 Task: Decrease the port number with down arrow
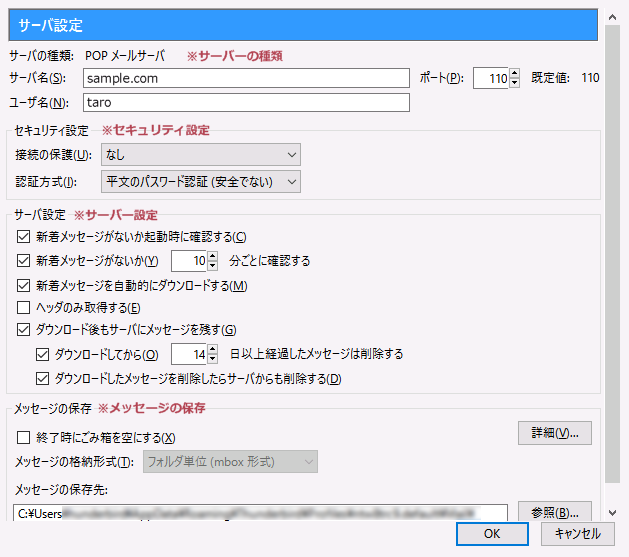click(514, 83)
